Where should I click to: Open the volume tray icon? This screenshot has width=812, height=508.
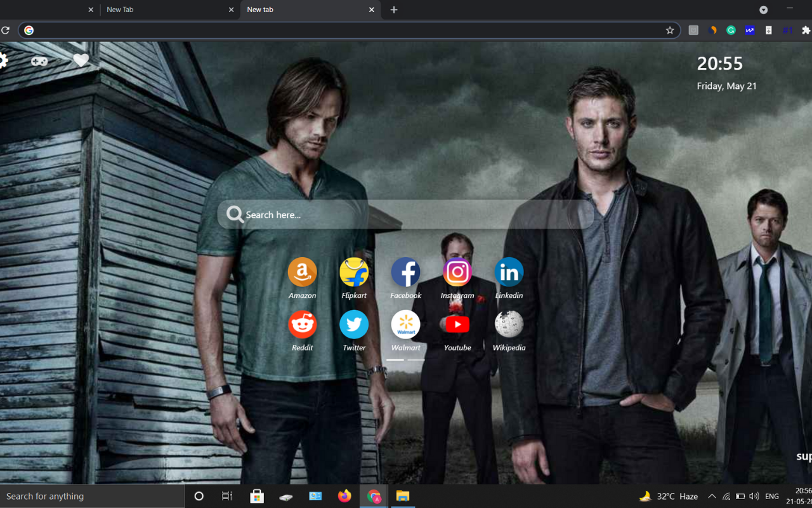coord(754,496)
